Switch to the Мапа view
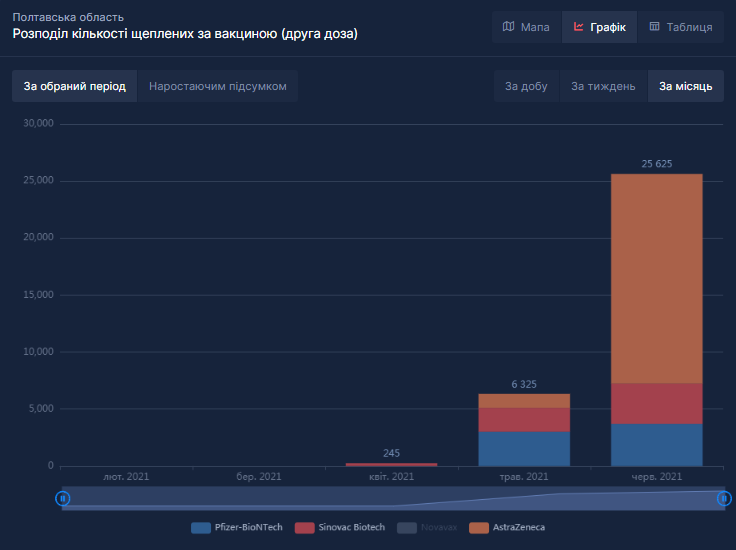736x550 pixels. pyautogui.click(x=526, y=27)
